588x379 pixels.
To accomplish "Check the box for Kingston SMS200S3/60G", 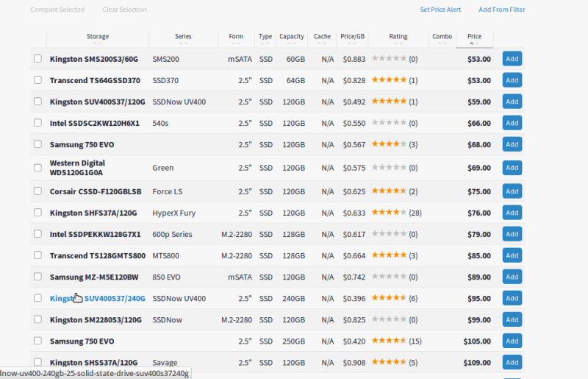I will click(x=37, y=59).
